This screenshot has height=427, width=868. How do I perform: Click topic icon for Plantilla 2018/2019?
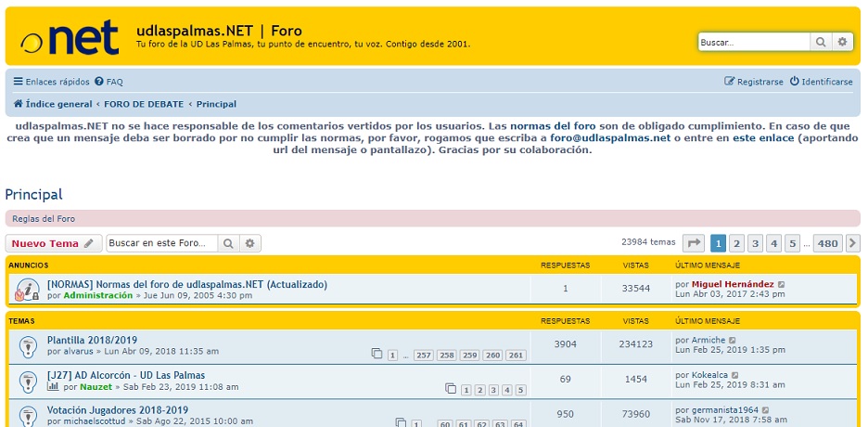(x=28, y=346)
